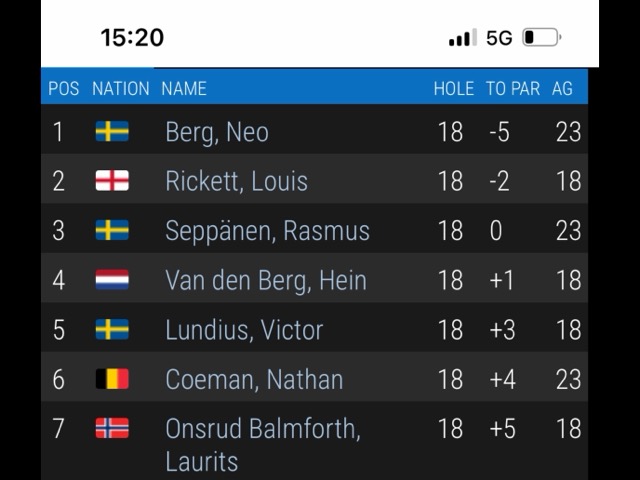Click the Swedish flag beside Berg, Neo

(112, 132)
